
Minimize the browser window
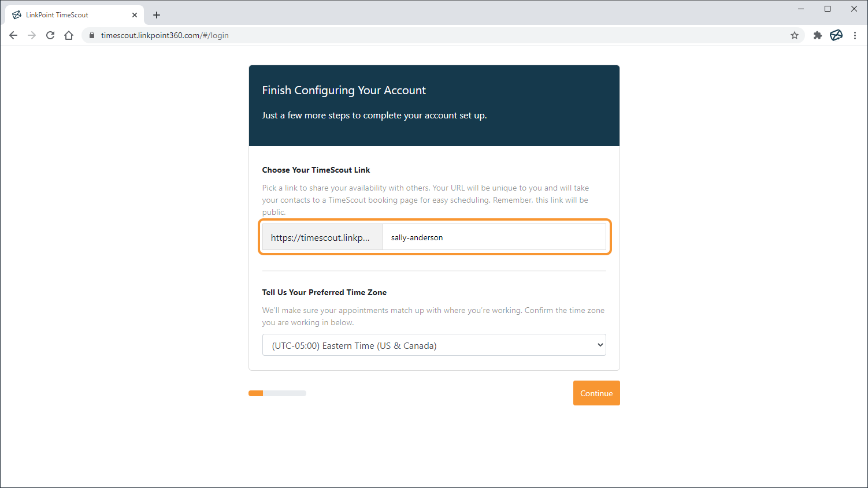pyautogui.click(x=801, y=9)
